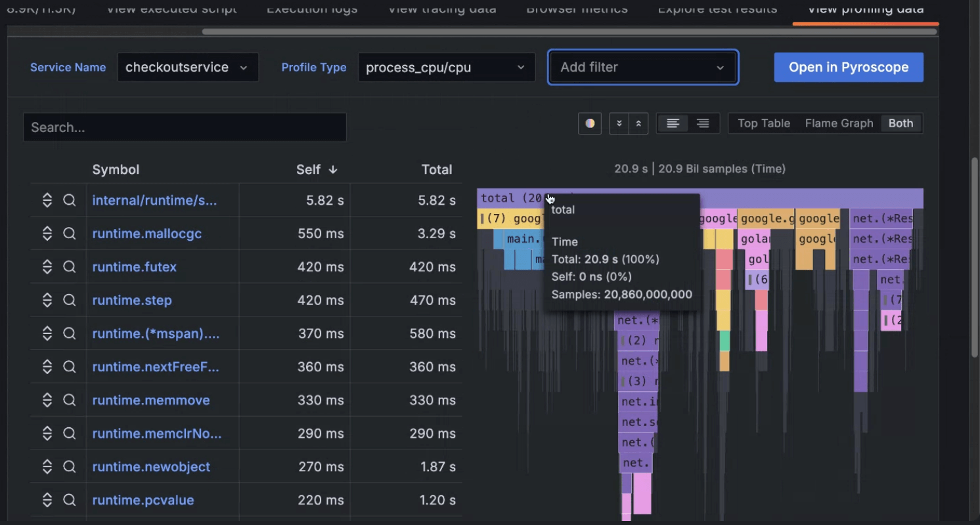The image size is (980, 525).
Task: Open the search icon next to runtime.mallocgc
Action: pos(70,233)
